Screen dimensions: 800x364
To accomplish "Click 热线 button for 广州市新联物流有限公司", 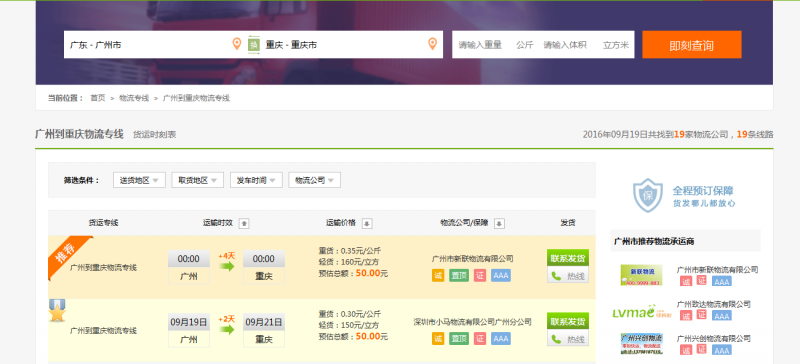I will pos(568,276).
